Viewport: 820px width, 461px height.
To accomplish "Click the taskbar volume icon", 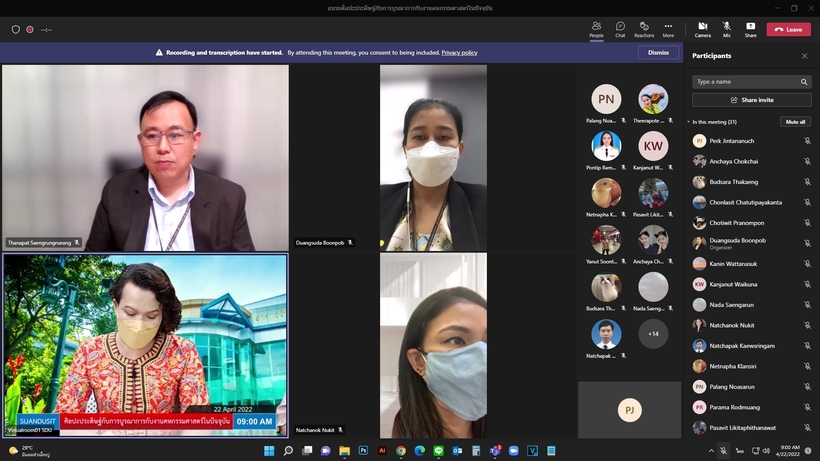I will pos(766,451).
